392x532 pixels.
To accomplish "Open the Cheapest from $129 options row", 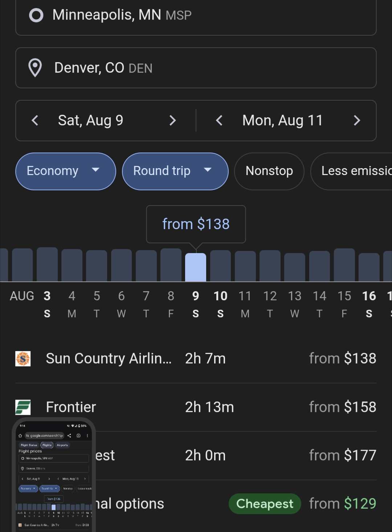I will pos(196,504).
